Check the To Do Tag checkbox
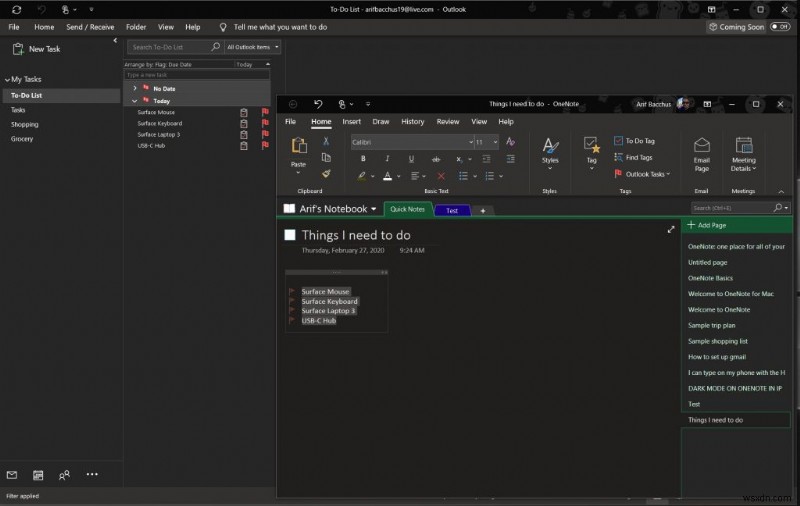Viewport: 800px width, 506px height. pos(619,141)
